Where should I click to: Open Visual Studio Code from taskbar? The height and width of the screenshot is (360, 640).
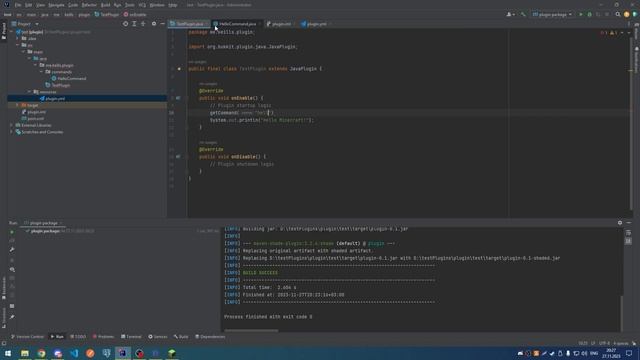[74, 353]
